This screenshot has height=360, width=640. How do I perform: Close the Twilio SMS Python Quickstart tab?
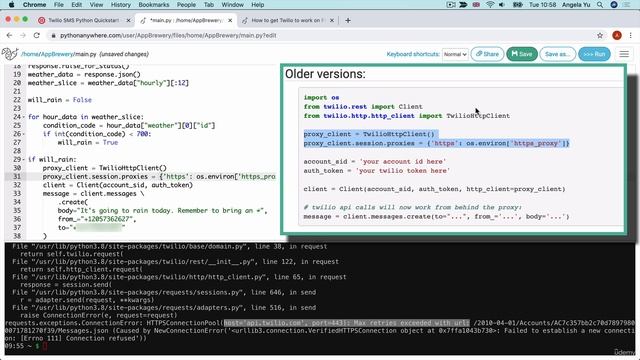coord(128,20)
